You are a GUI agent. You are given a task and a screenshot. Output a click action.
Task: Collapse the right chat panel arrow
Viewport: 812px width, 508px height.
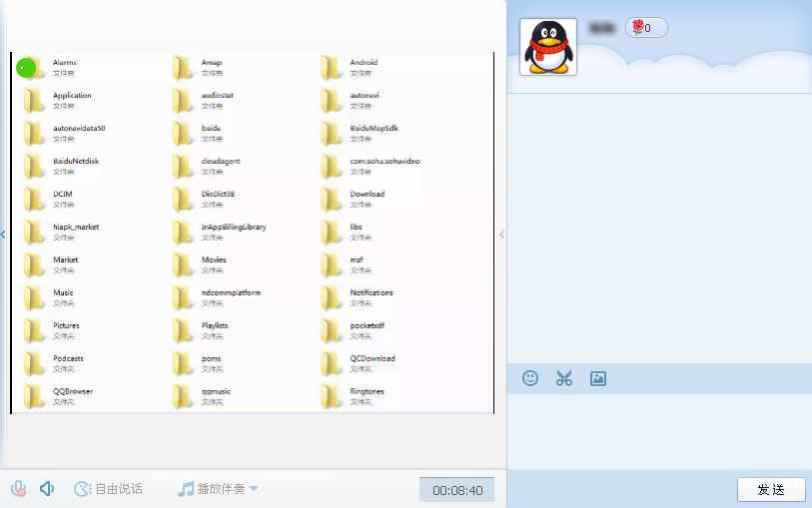click(x=501, y=235)
